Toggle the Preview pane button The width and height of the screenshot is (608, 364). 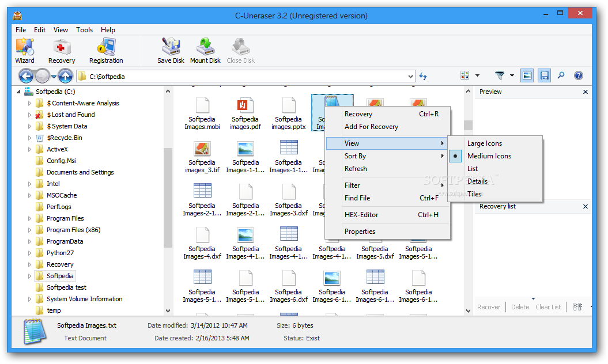(527, 75)
